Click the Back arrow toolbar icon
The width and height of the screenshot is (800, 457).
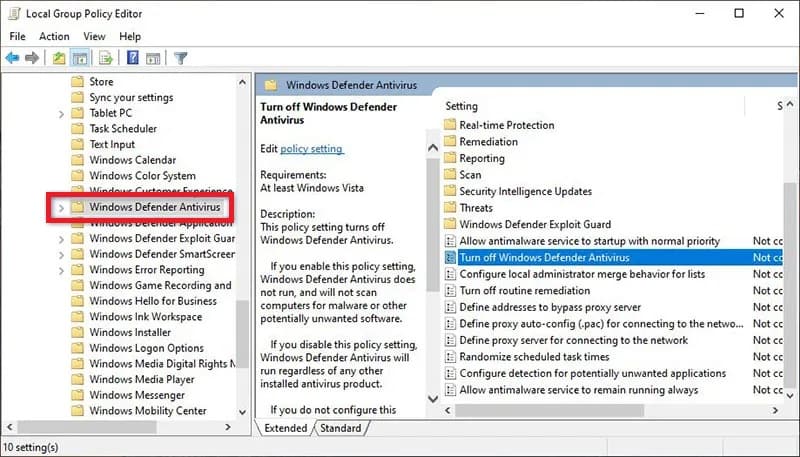12,58
